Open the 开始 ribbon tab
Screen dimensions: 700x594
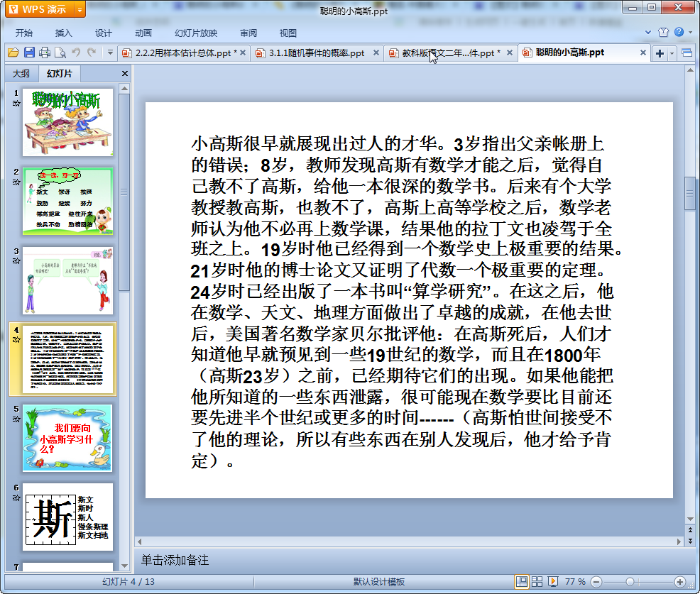tap(24, 33)
